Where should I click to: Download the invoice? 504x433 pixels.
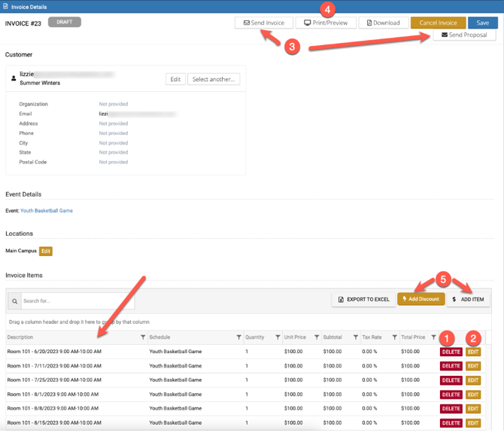pyautogui.click(x=383, y=23)
